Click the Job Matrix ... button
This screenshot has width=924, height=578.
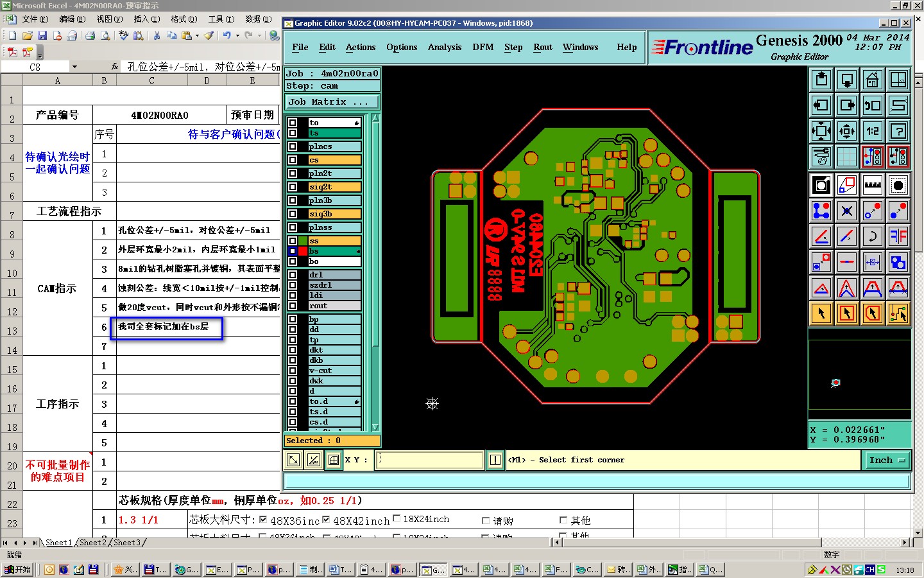point(332,101)
